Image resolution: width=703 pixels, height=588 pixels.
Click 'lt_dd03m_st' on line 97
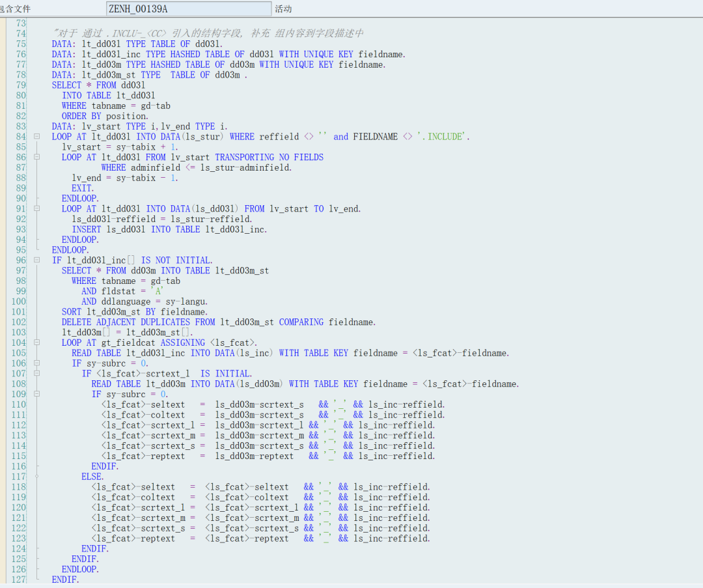[242, 271]
